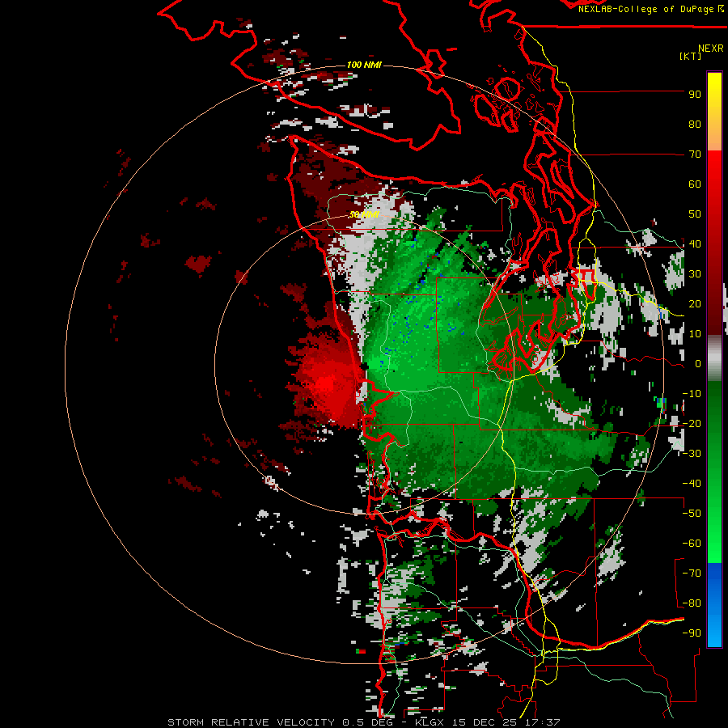
Task: Click the 30 value on velocity scale
Action: (695, 274)
